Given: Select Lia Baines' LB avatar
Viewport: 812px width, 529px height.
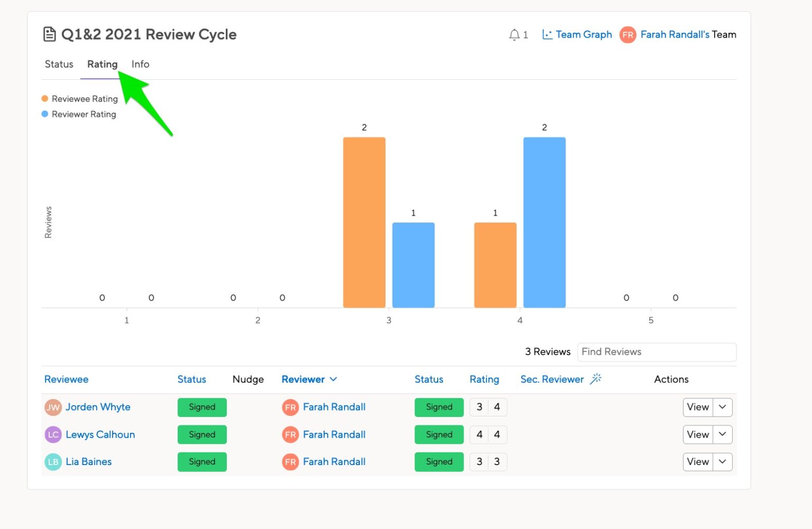Looking at the screenshot, I should pos(53,461).
